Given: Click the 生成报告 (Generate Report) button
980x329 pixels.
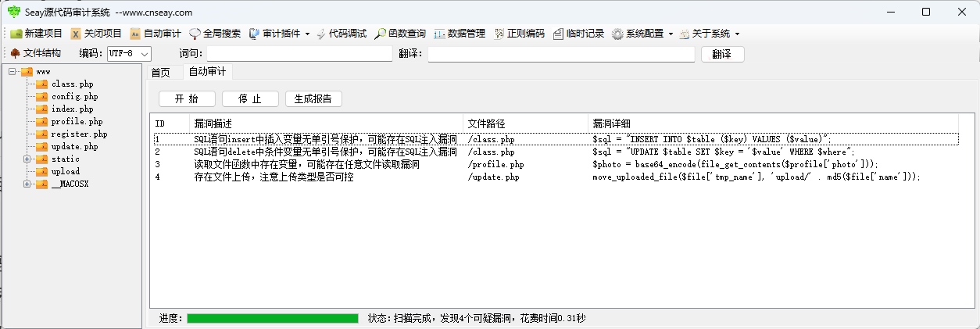Looking at the screenshot, I should (x=313, y=98).
